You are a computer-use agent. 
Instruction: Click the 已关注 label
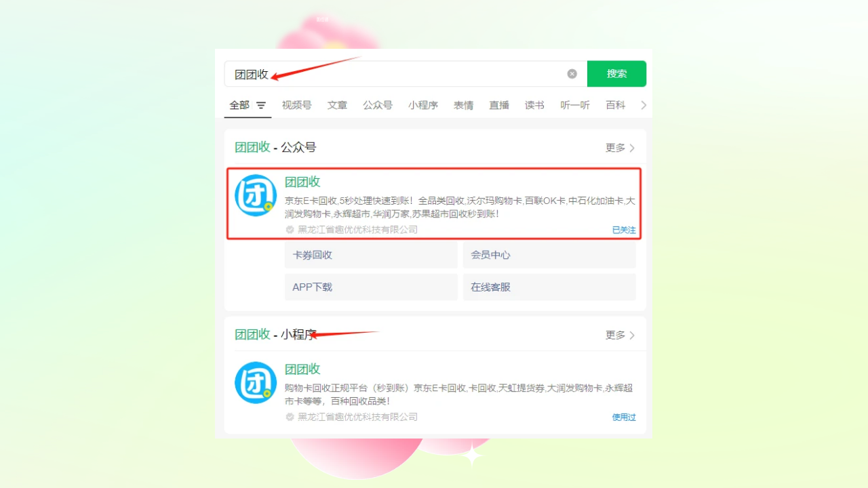click(x=624, y=230)
